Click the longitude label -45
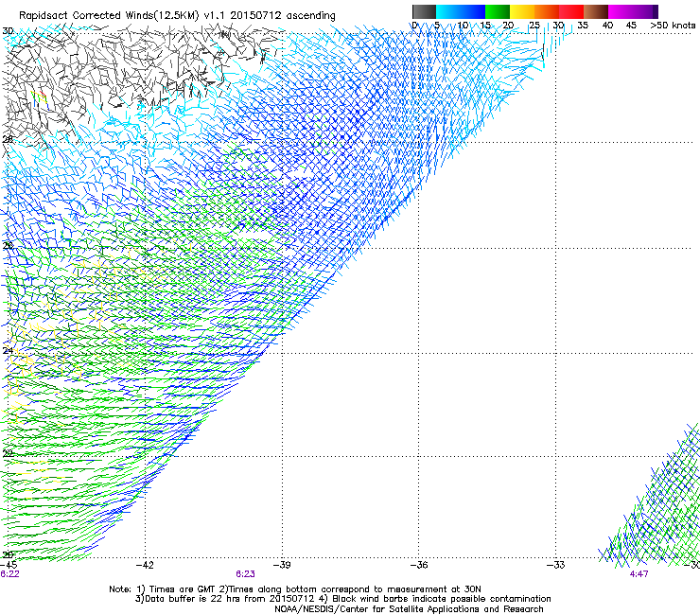The height and width of the screenshot is (615, 700). click(9, 565)
